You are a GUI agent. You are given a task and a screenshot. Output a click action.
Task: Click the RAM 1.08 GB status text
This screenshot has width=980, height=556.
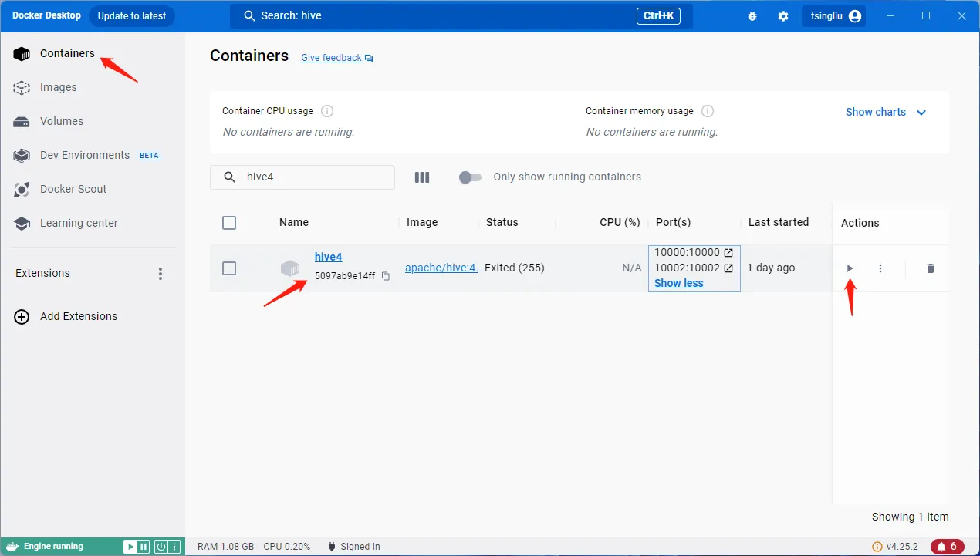pyautogui.click(x=225, y=547)
